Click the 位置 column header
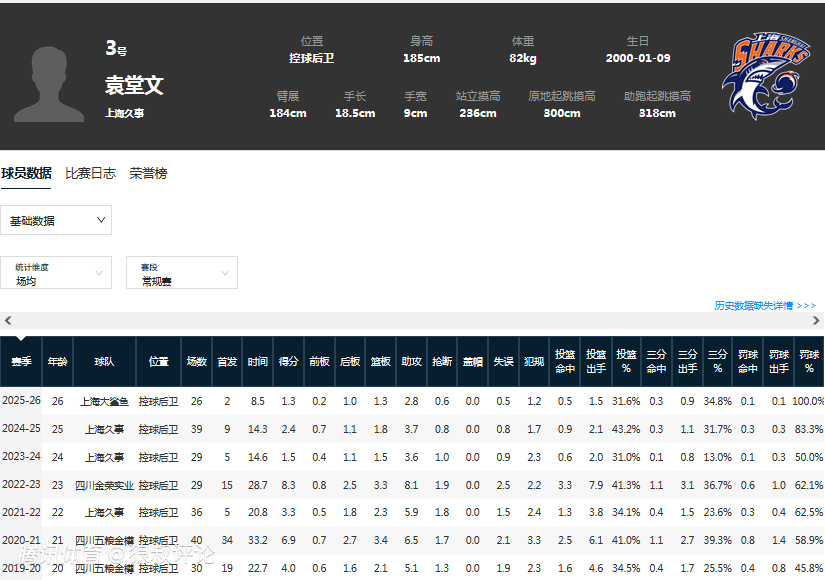 coord(158,362)
